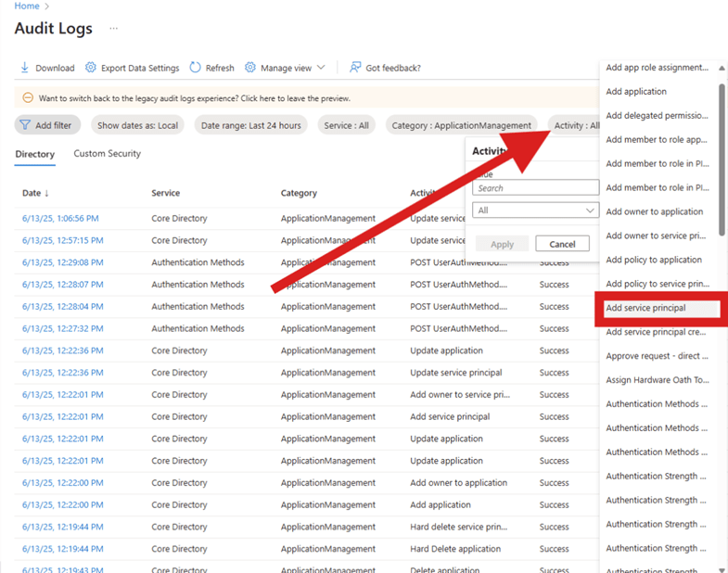
Task: Click the Activity filter search field
Action: 535,188
